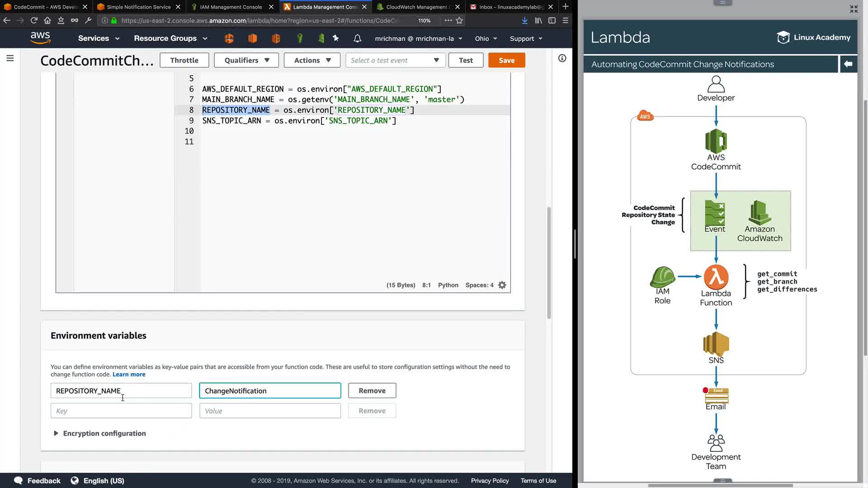The width and height of the screenshot is (868, 488).
Task: Open the Qualifiers dropdown
Action: [247, 60]
